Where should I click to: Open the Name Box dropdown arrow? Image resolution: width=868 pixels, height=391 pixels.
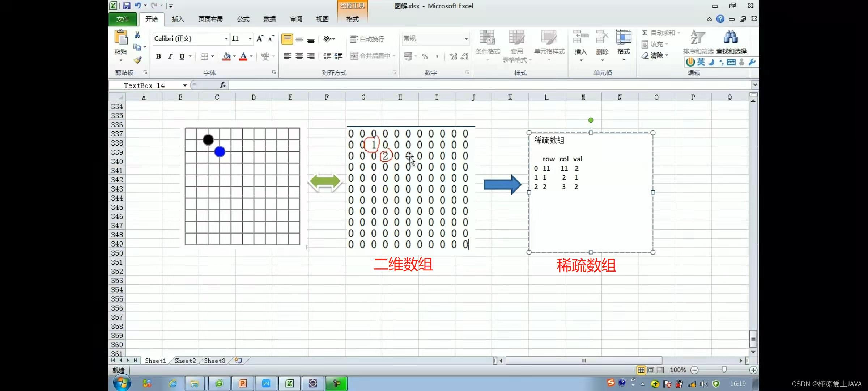click(x=185, y=85)
